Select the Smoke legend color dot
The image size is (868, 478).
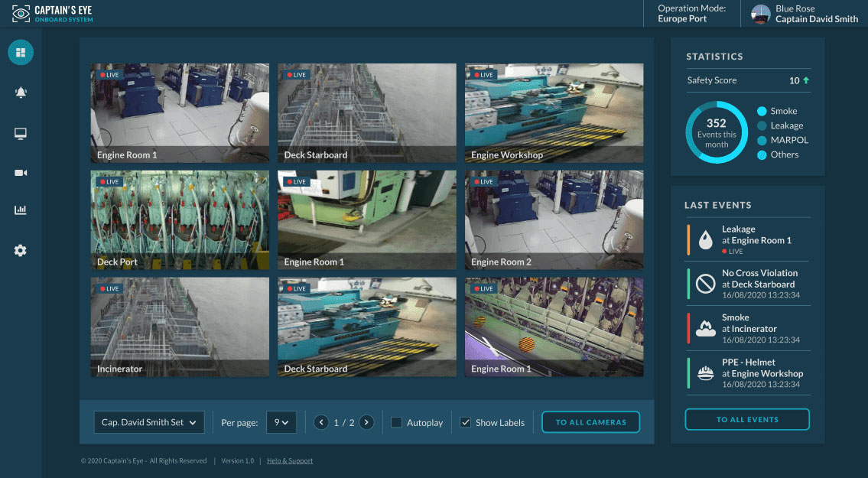[x=762, y=111]
